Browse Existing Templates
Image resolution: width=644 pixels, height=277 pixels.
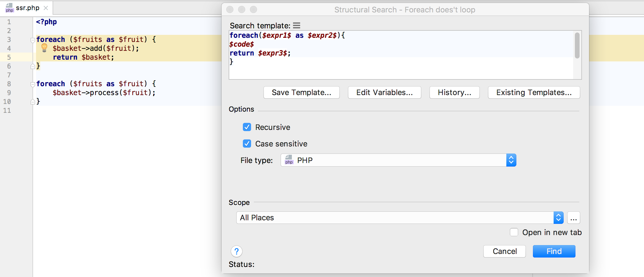pos(534,92)
